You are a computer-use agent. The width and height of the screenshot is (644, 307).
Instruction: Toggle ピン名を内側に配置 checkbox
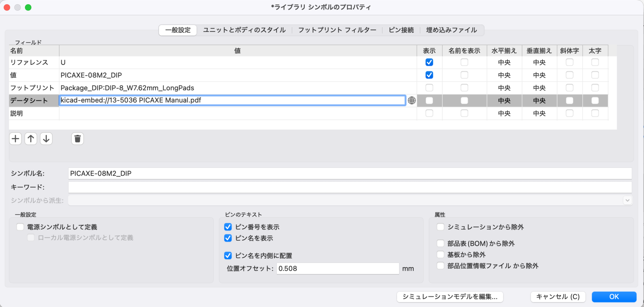[228, 256]
